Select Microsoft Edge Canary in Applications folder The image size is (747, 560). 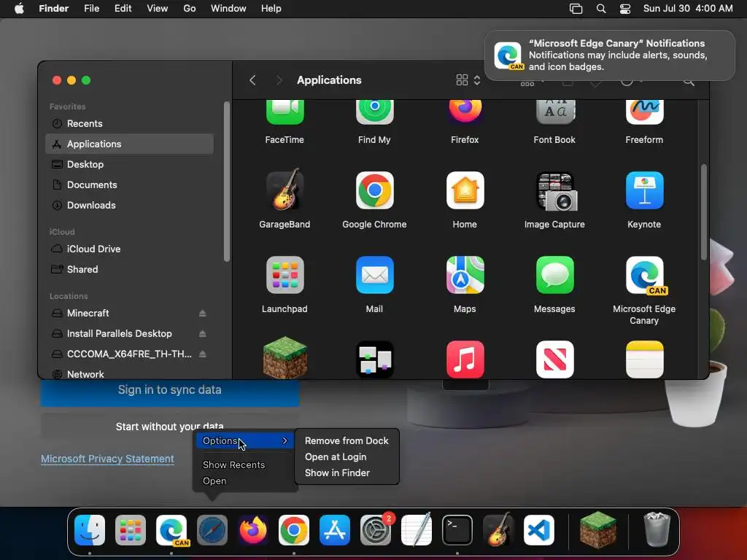(645, 275)
